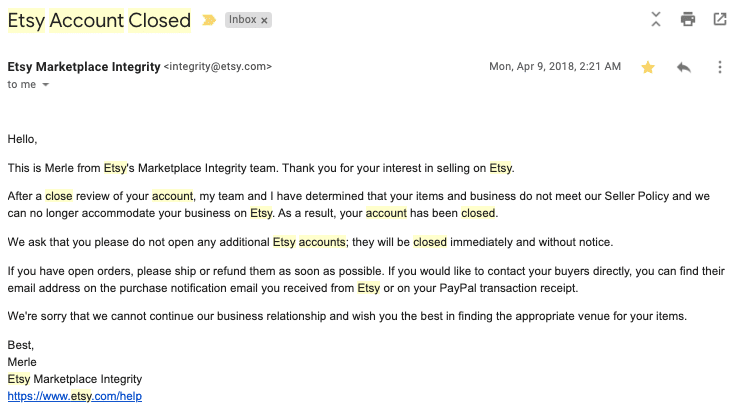Screen dimensions: 741x414
Task: Print this email with the printer icon
Action: 688,19
